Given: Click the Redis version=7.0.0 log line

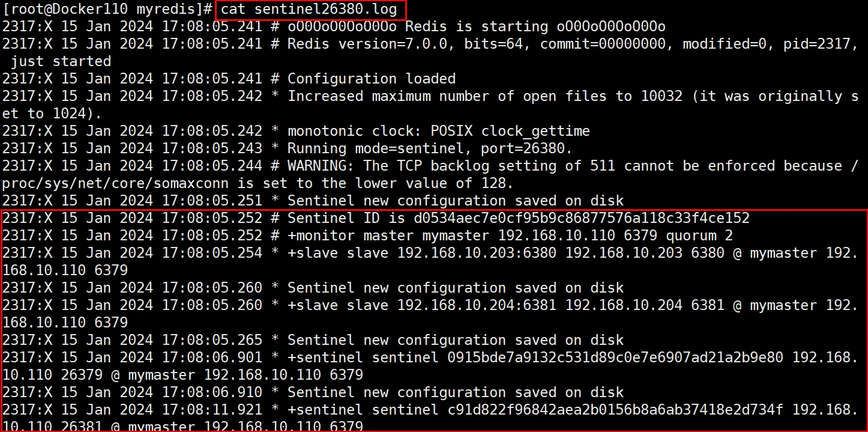Looking at the screenshot, I should tap(430, 44).
